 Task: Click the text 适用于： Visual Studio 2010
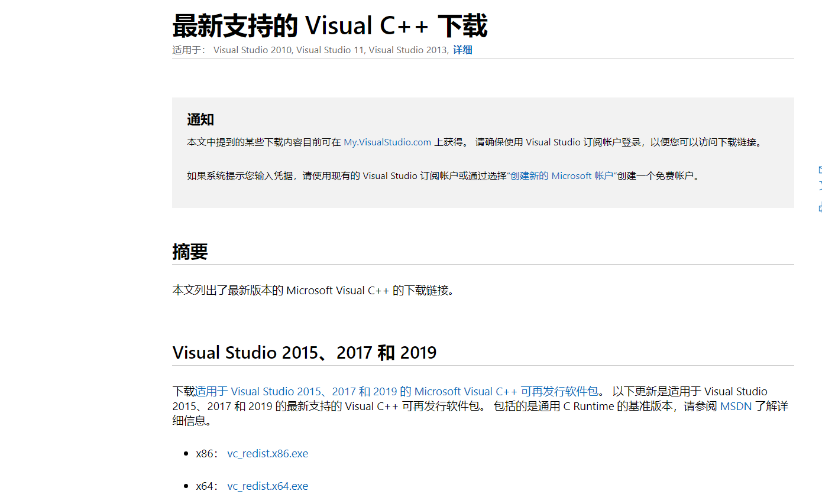(x=232, y=50)
